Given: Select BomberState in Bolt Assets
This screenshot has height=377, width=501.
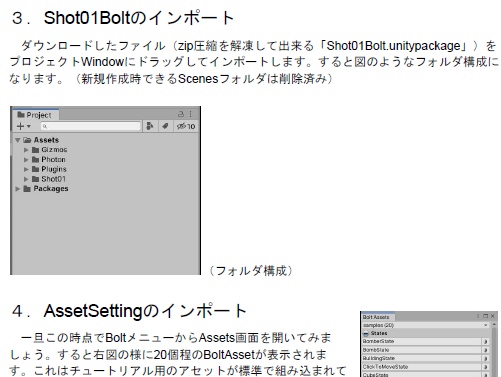Looking at the screenshot, I should [x=422, y=341].
